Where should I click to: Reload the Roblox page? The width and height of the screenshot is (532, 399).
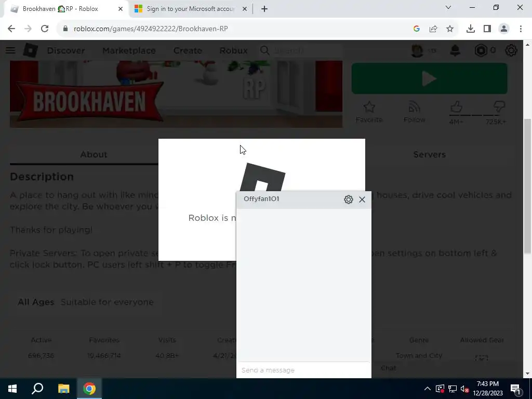coord(45,29)
